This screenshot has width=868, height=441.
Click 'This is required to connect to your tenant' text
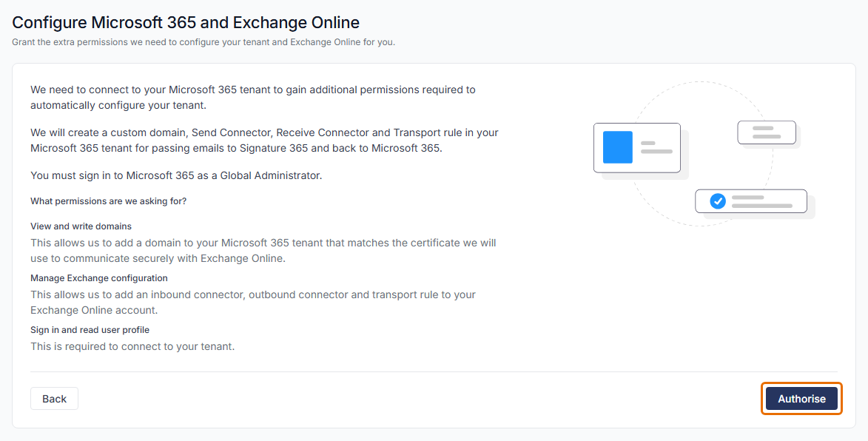click(x=132, y=346)
